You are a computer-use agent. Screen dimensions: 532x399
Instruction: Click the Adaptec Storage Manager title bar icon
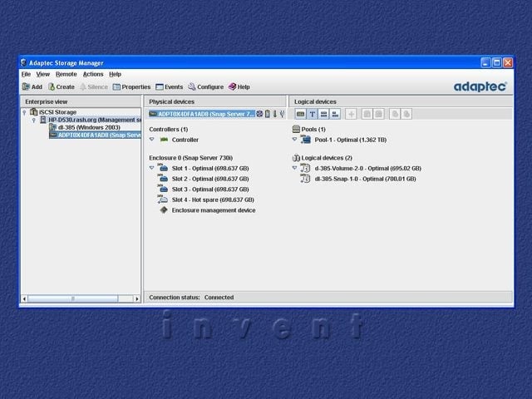point(23,63)
